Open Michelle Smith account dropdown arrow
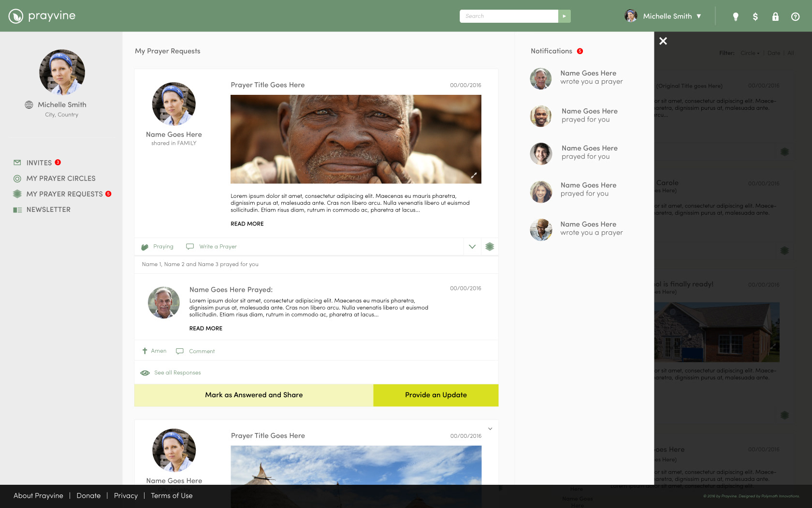This screenshot has width=812, height=508. point(698,16)
